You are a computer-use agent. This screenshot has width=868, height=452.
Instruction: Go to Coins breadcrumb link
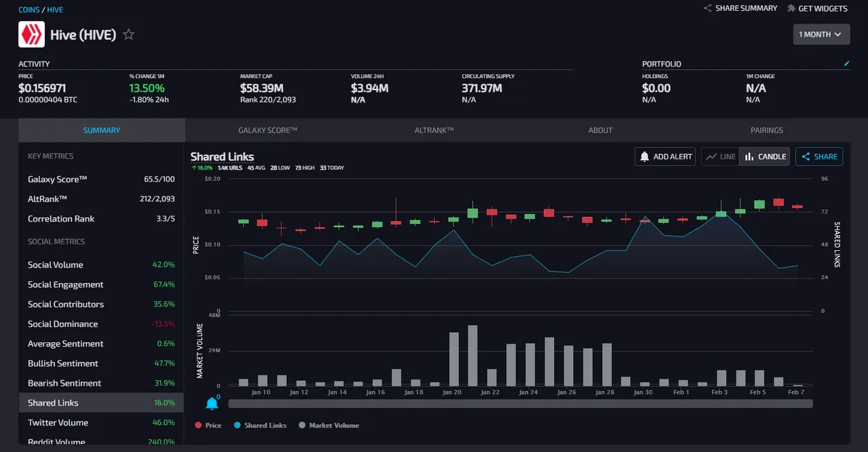tap(29, 10)
